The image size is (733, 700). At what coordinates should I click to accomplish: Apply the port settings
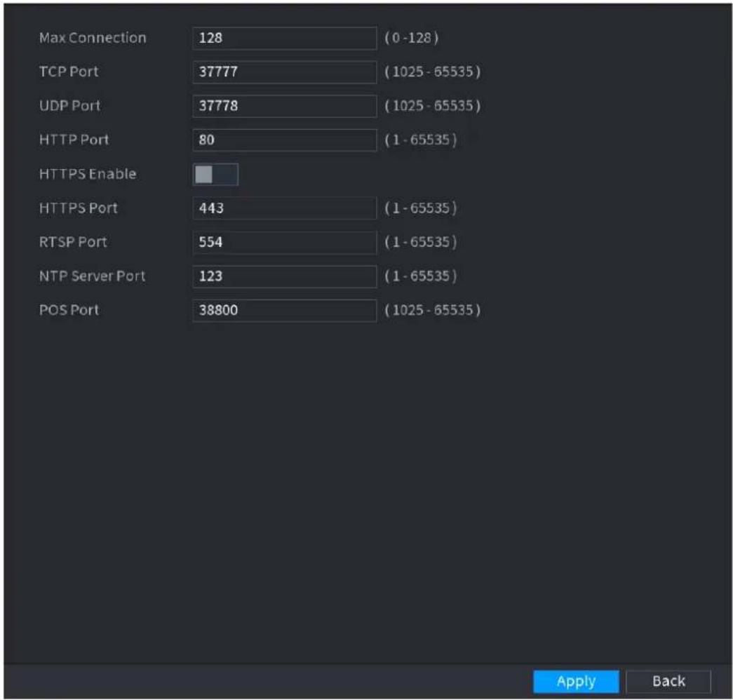point(576,681)
